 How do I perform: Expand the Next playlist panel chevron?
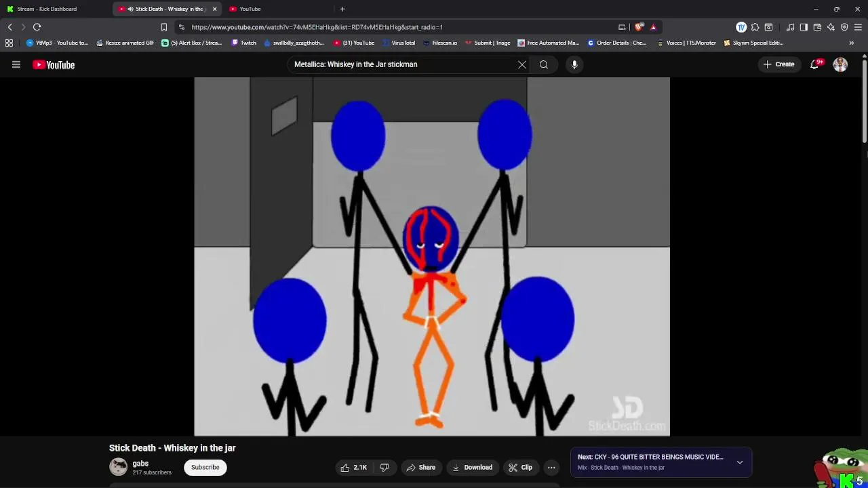point(740,462)
